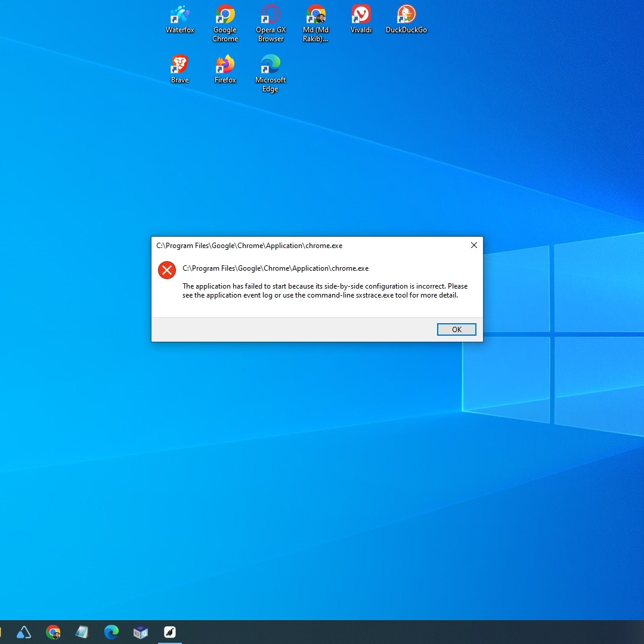
Task: Open Microsoft Edge from the taskbar
Action: (112, 631)
